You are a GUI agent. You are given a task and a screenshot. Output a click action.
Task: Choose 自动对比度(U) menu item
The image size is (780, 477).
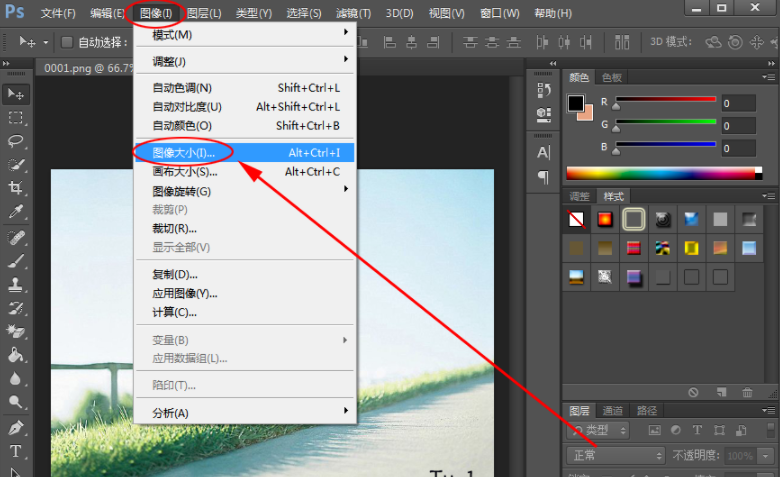pyautogui.click(x=245, y=106)
